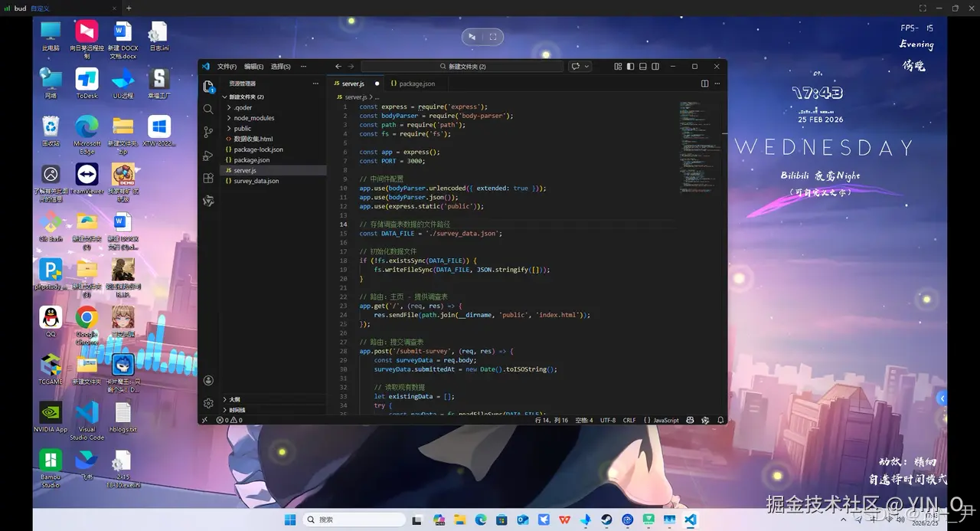Open the Run and Debug view
The image size is (980, 531).
click(208, 155)
